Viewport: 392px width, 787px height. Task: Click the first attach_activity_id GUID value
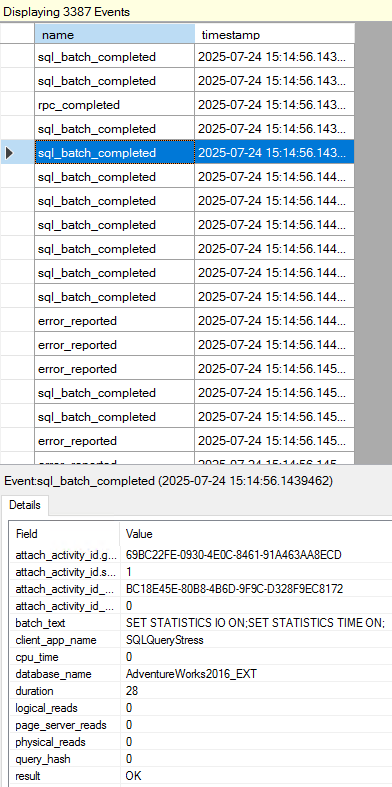coord(234,555)
